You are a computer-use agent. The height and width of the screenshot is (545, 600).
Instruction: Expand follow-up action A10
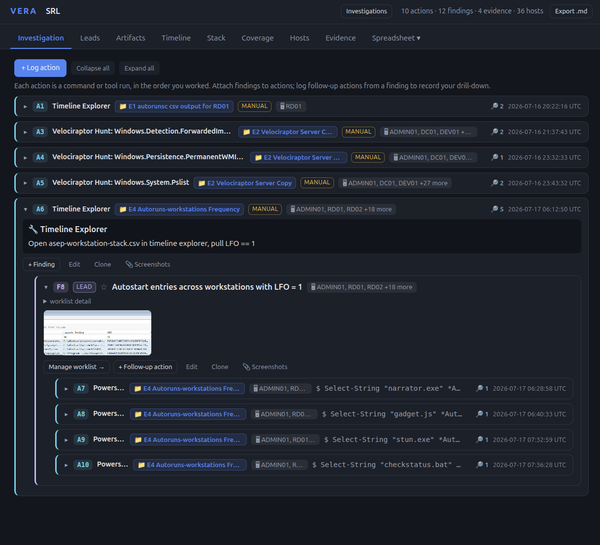click(66, 465)
